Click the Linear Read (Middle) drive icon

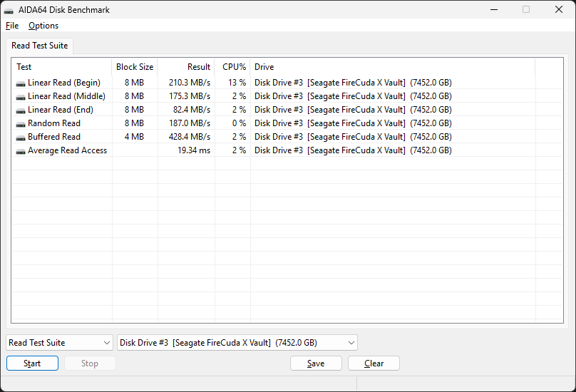tap(21, 96)
